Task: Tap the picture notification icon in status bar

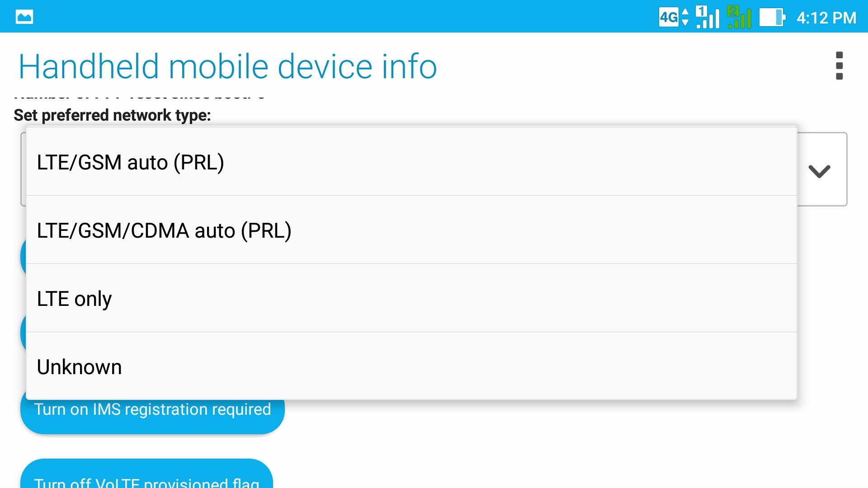Action: coord(24,17)
